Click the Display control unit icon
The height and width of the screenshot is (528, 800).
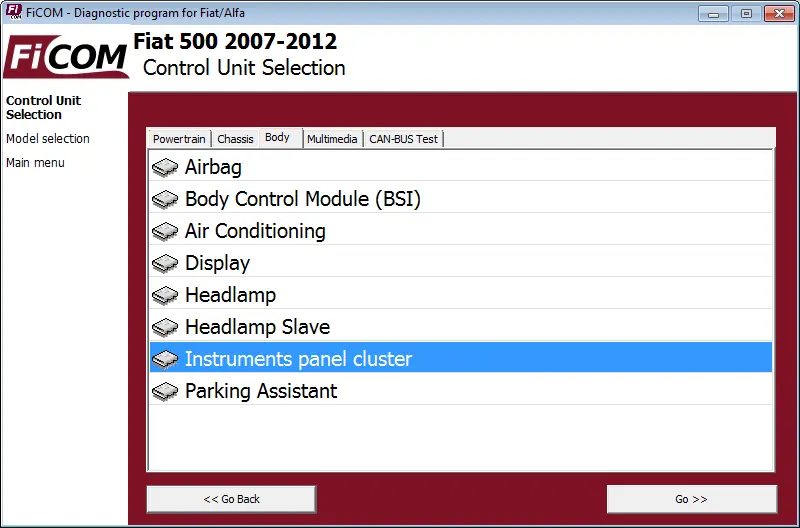pos(165,263)
